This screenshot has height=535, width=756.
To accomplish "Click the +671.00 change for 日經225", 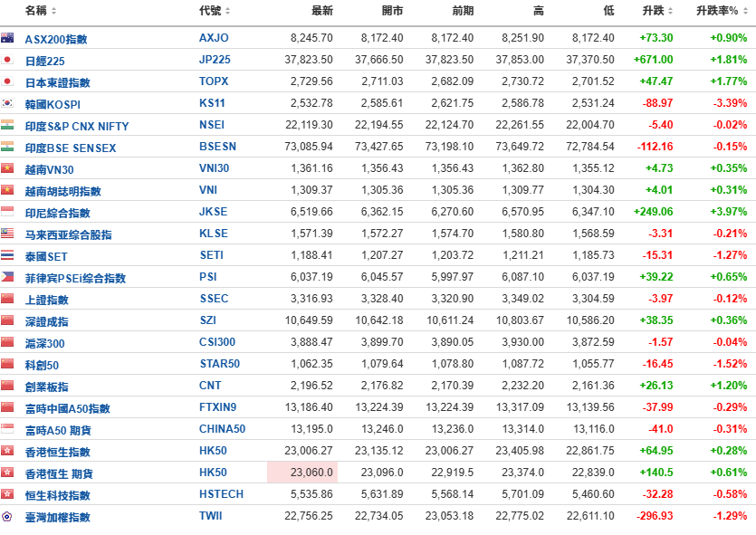I will [653, 59].
